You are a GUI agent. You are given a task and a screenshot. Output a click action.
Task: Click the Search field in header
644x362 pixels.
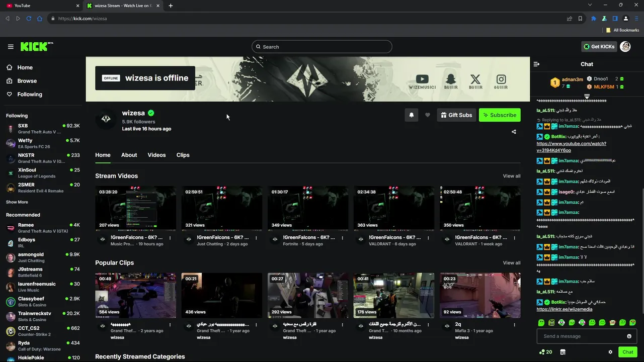[x=322, y=47]
